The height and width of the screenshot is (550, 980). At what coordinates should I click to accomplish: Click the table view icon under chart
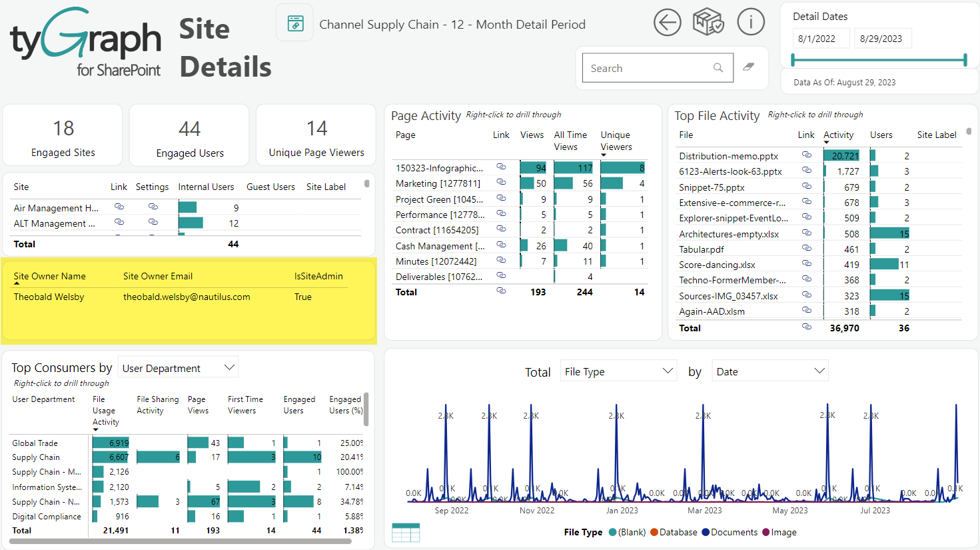click(x=406, y=533)
